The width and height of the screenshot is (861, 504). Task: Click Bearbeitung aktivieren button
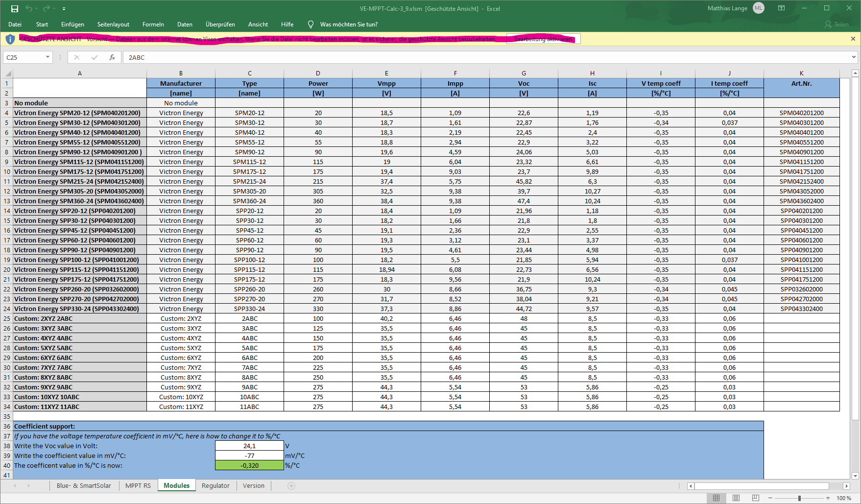coord(543,39)
